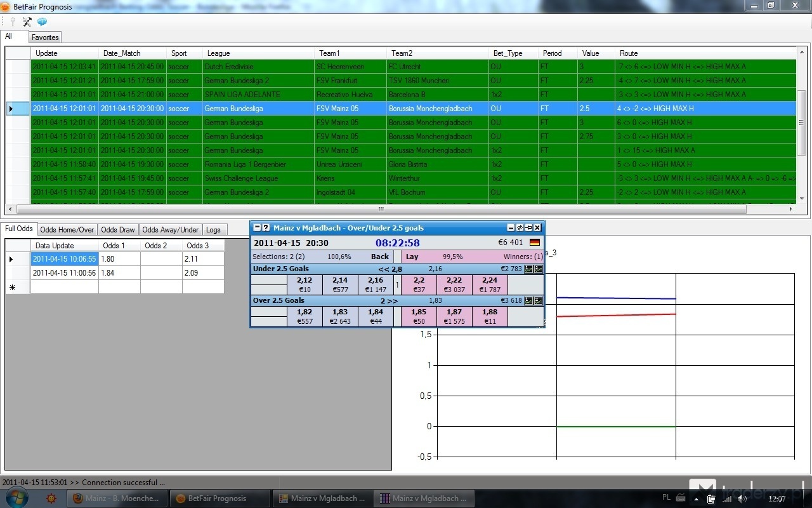
Task: Open Windows Start button
Action: [16, 498]
